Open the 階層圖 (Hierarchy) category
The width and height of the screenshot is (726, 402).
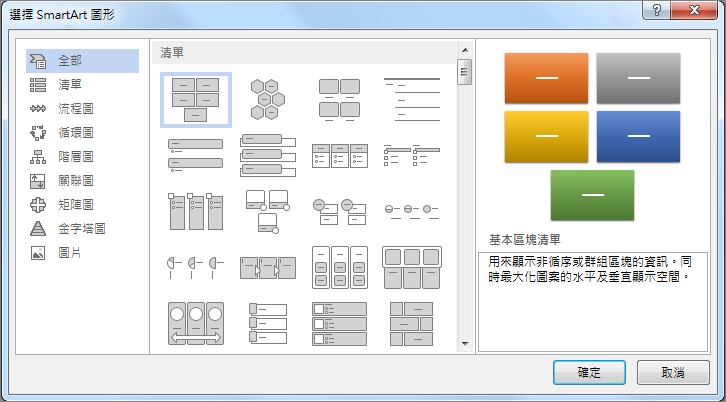(82, 157)
